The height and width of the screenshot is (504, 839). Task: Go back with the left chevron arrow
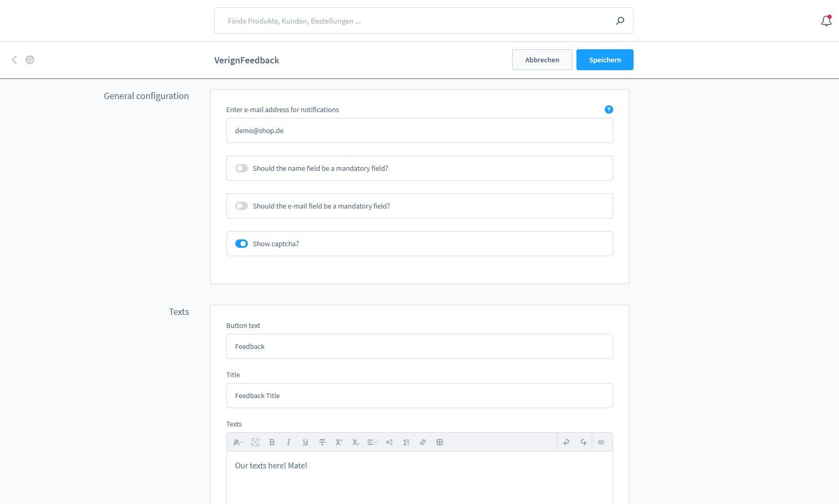14,60
